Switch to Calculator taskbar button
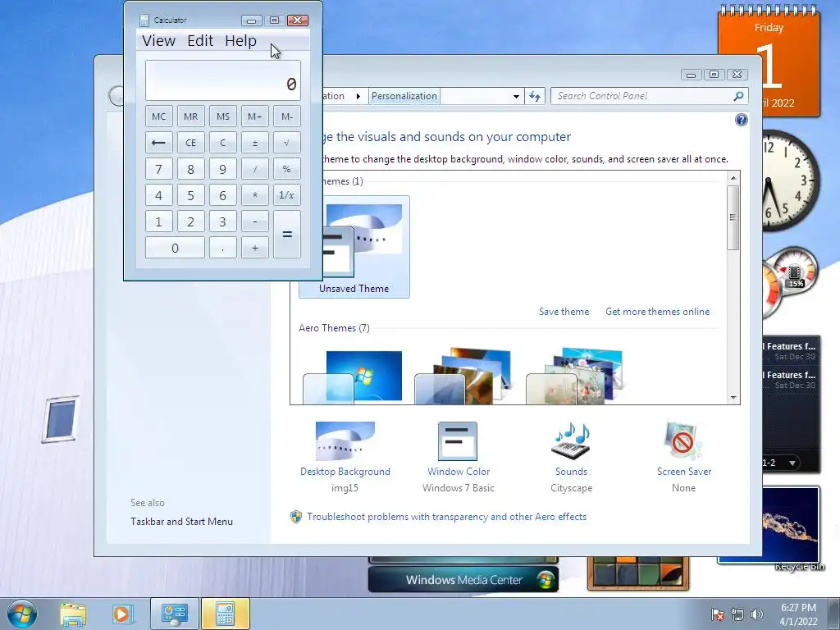The height and width of the screenshot is (630, 840). point(226,614)
